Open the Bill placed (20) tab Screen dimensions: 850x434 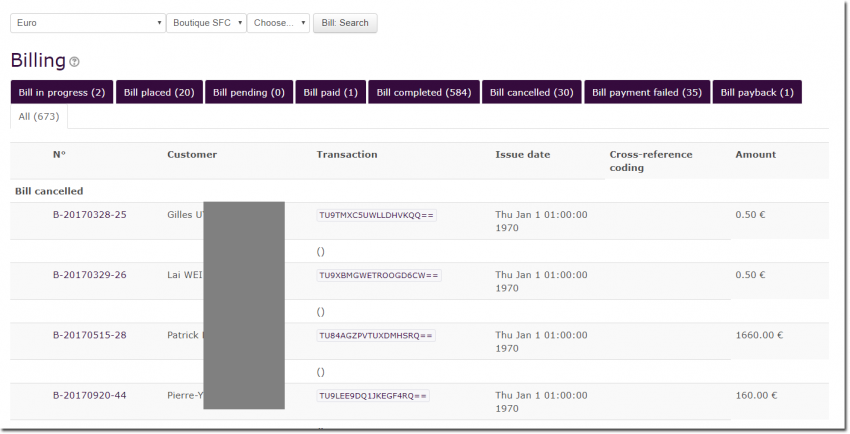(x=159, y=92)
